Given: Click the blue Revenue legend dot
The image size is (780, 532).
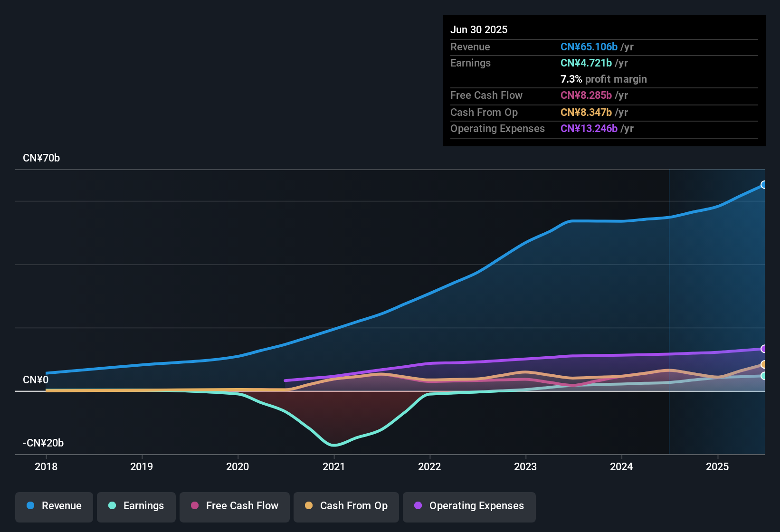Looking at the screenshot, I should (x=30, y=506).
